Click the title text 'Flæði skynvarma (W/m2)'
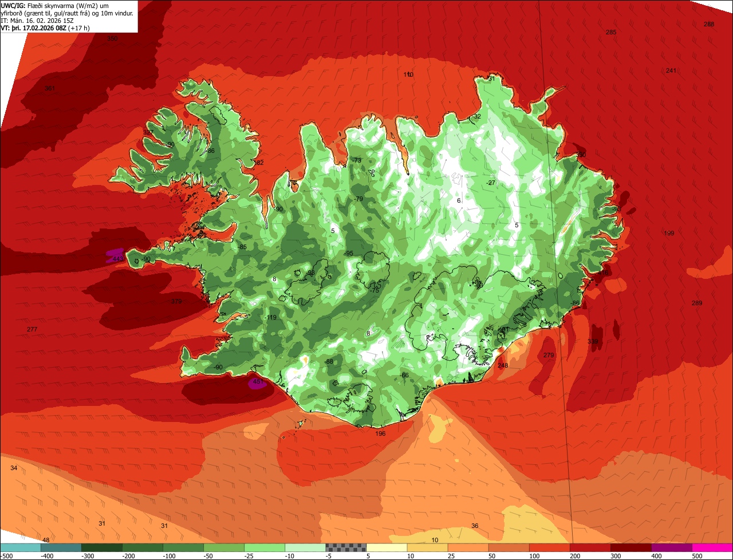Viewport: 733px width, 560px height. pos(64,6)
